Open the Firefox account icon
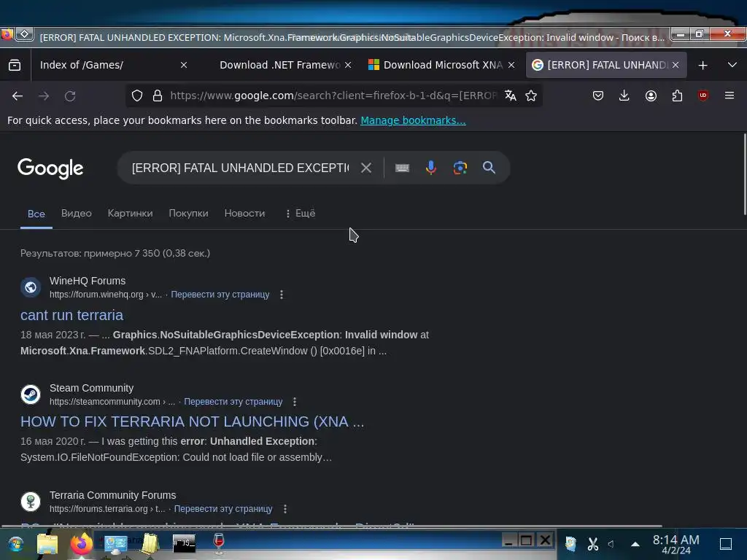Viewport: 747px width, 560px height. pyautogui.click(x=651, y=96)
